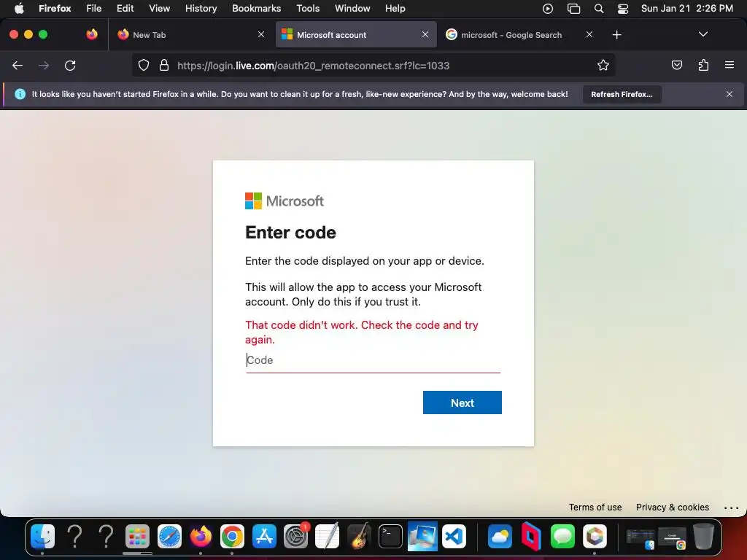
Task: Open the Window menu
Action: 352,8
